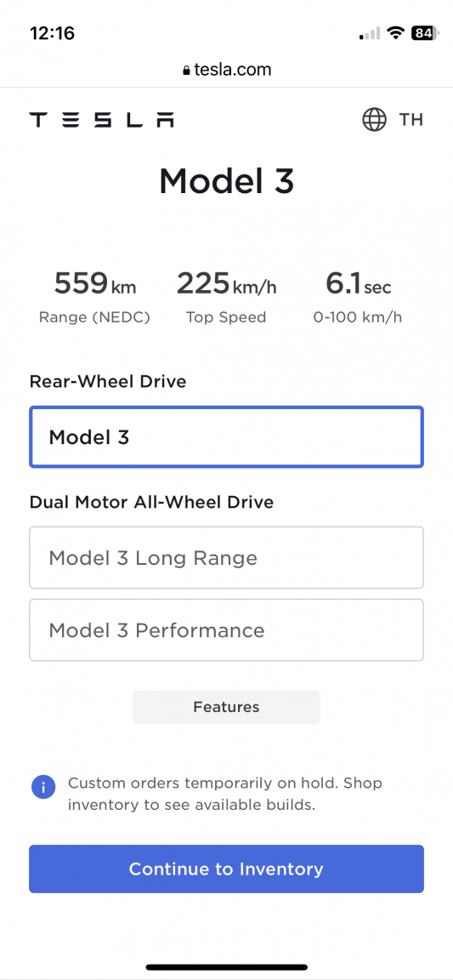Tap the tesla.com address bar

point(226,70)
